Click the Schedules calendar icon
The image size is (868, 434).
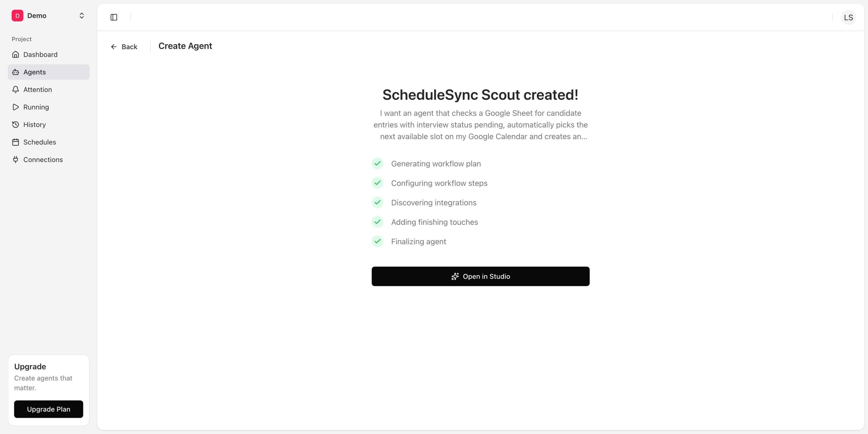click(16, 142)
